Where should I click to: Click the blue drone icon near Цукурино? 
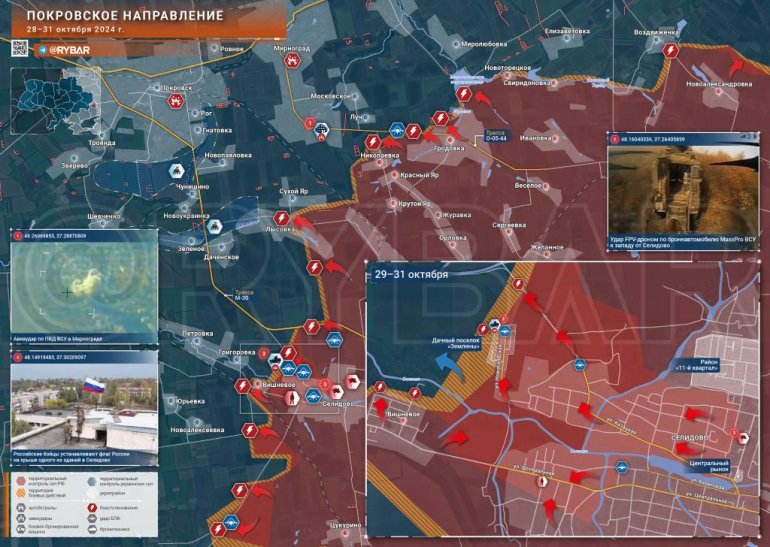tap(231, 522)
